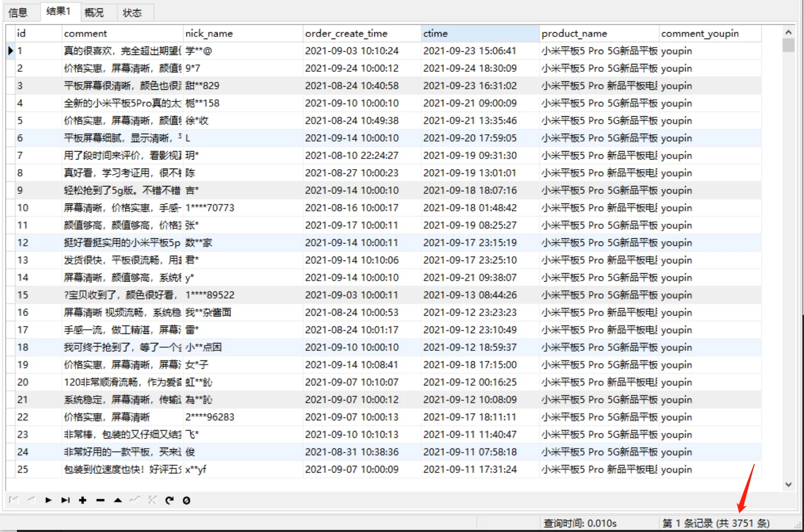Select nick_name cell x**yf

tap(243, 469)
